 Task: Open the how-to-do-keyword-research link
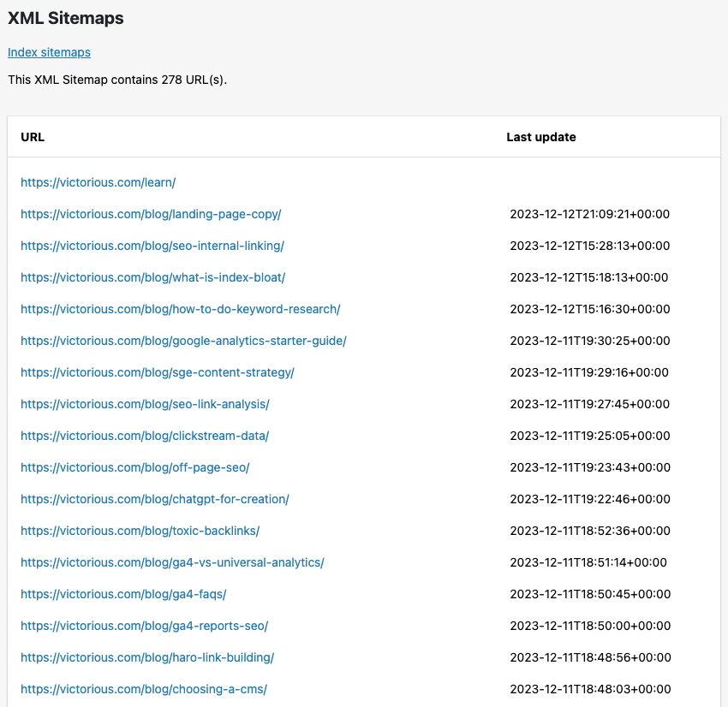tap(180, 309)
